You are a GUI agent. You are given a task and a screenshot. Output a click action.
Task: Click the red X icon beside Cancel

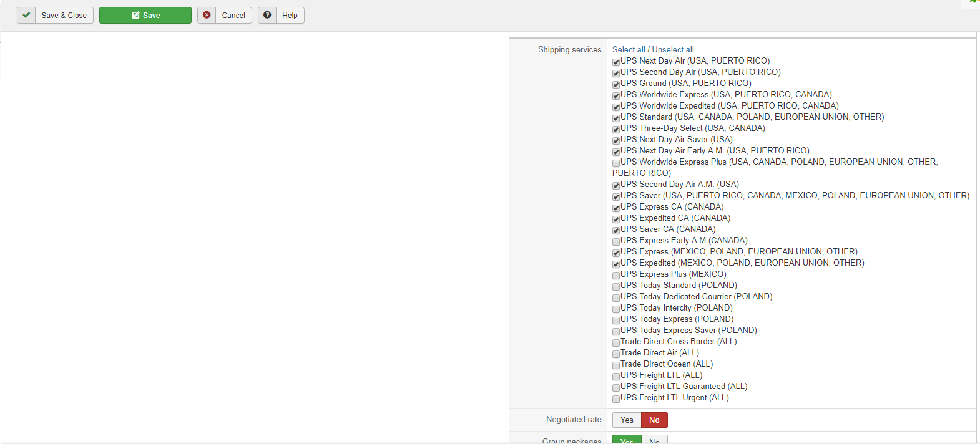(x=207, y=15)
